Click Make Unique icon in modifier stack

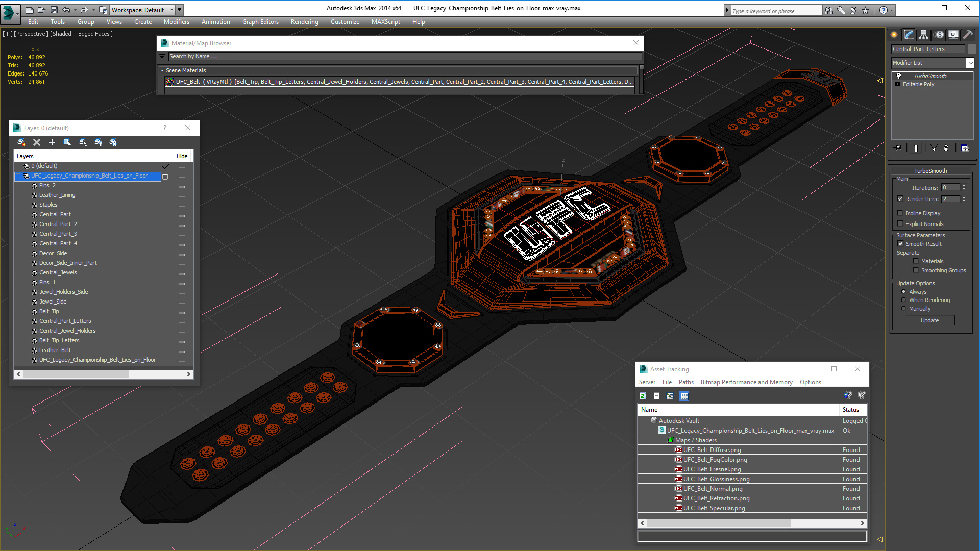tap(934, 147)
